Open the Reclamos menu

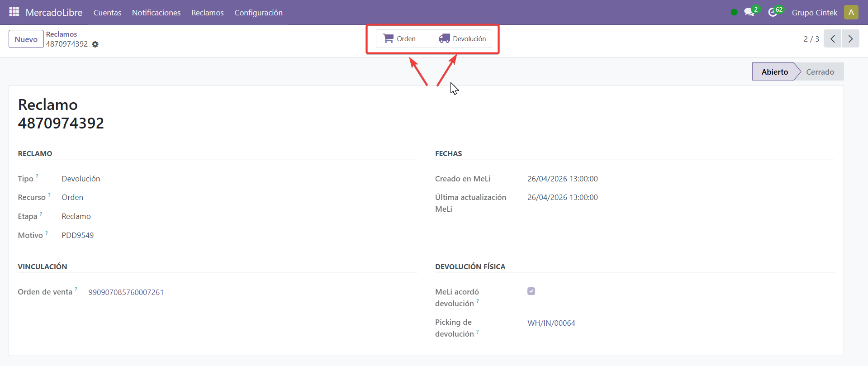tap(207, 13)
